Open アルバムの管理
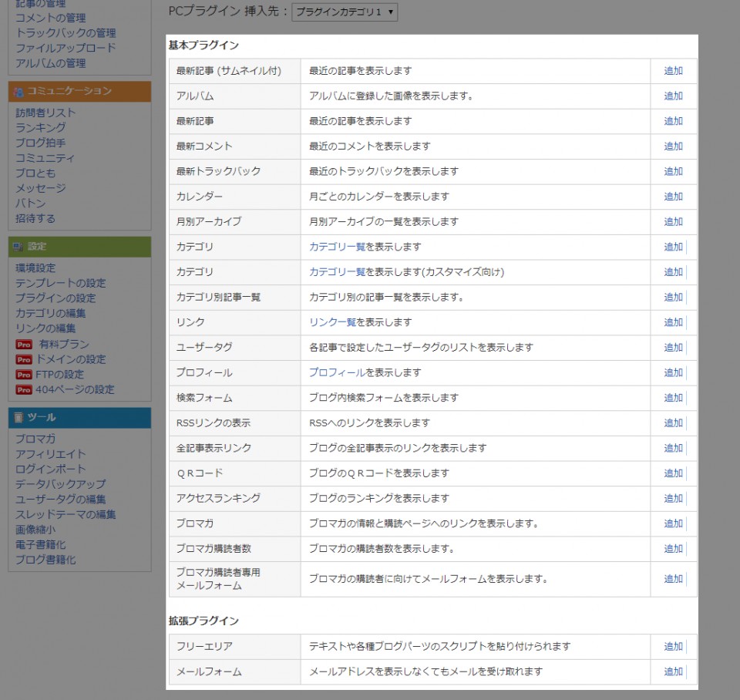This screenshot has height=700, width=740. 51,63
